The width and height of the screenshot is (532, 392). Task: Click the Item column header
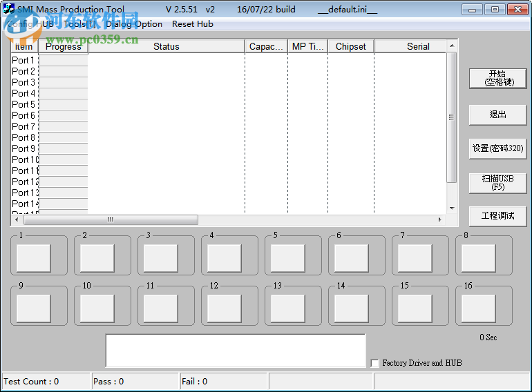coord(24,46)
